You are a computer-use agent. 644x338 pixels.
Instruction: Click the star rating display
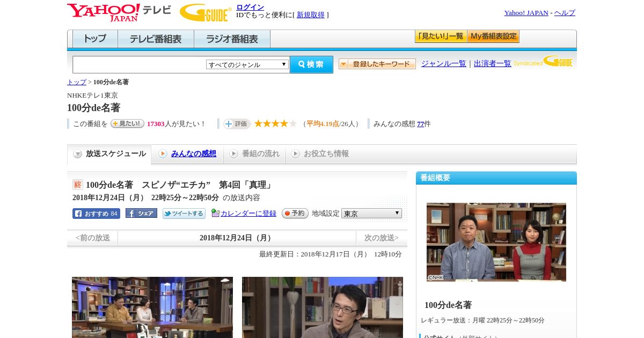click(275, 123)
